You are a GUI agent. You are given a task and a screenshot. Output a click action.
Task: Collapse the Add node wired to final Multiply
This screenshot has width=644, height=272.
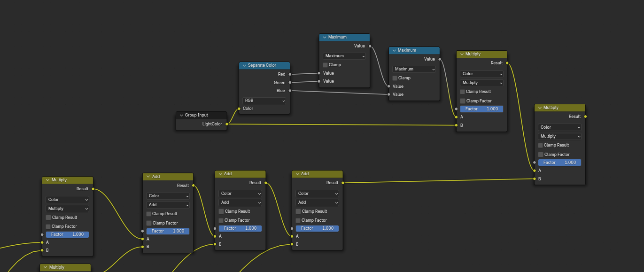298,174
